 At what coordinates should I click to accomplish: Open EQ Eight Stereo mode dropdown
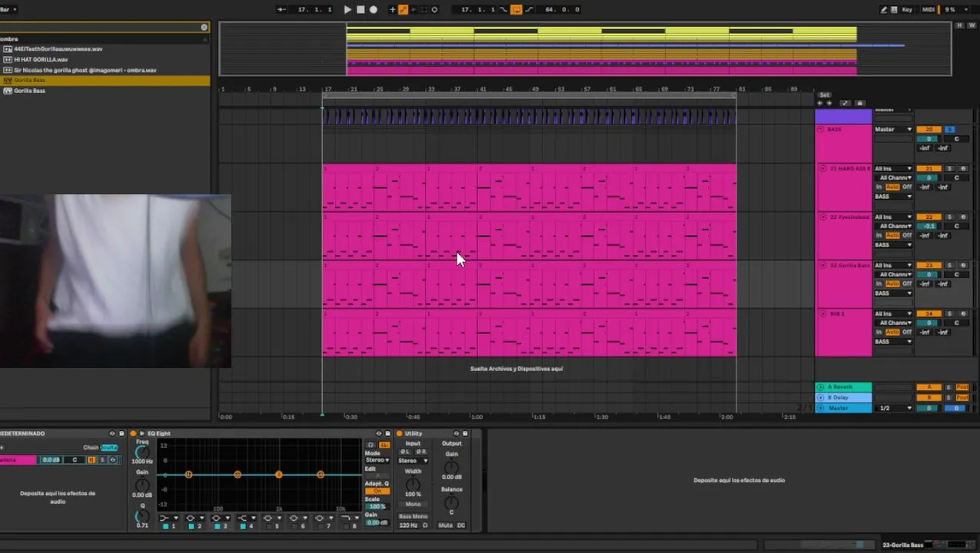point(377,460)
